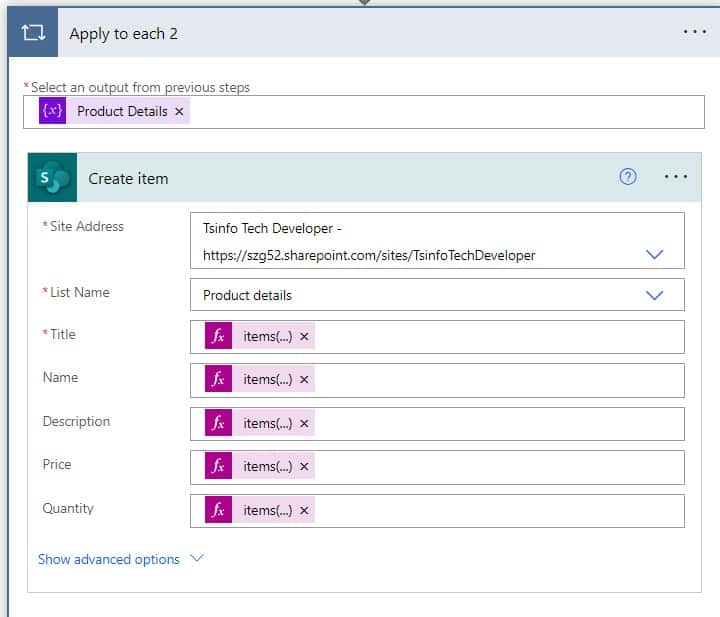Viewport: 720px width, 617px height.
Task: Remove the items expression from Name
Action: tap(304, 380)
